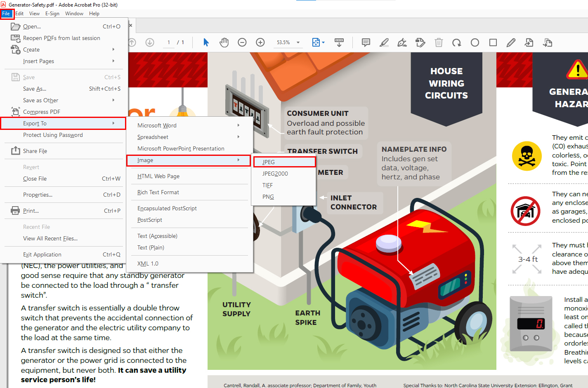588x388 pixels.
Task: Select the pencil drawing tool
Action: click(511, 42)
